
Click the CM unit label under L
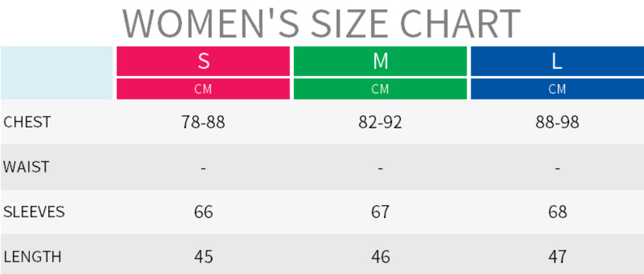(557, 89)
